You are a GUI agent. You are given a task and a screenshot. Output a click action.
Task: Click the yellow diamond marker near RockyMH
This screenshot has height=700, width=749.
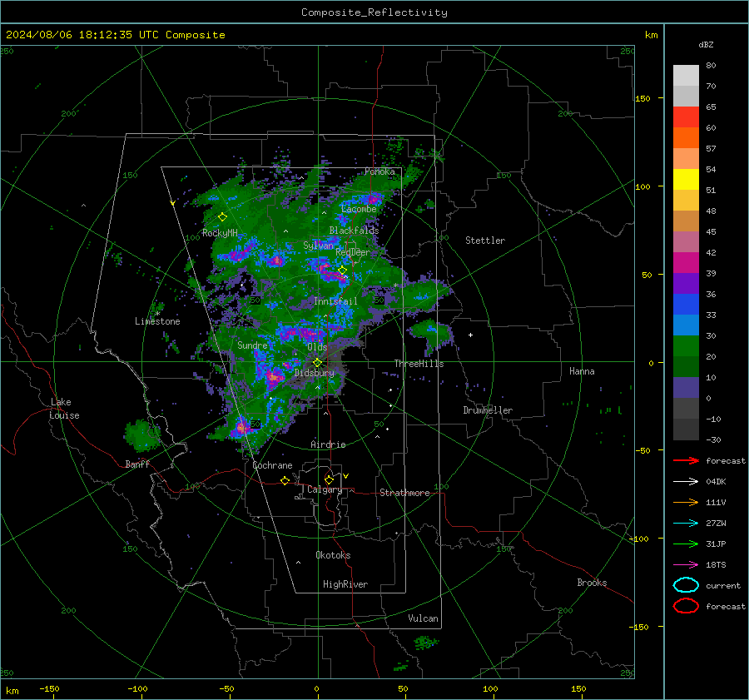click(x=222, y=217)
